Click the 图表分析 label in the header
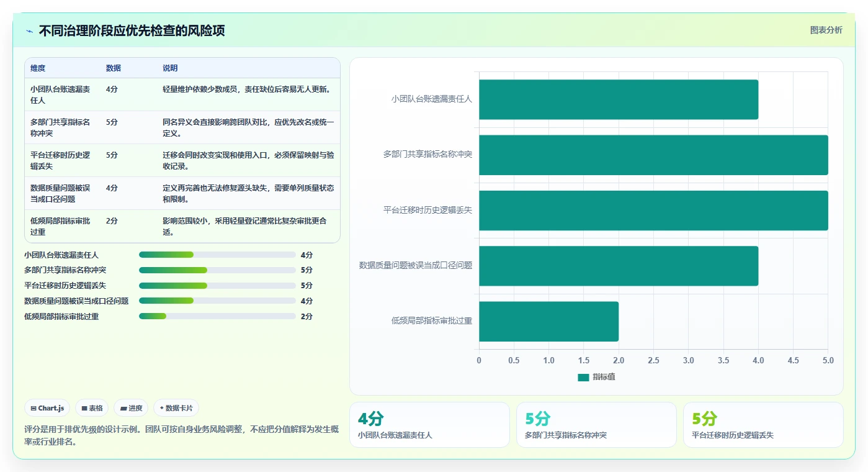The image size is (868, 472). click(826, 30)
